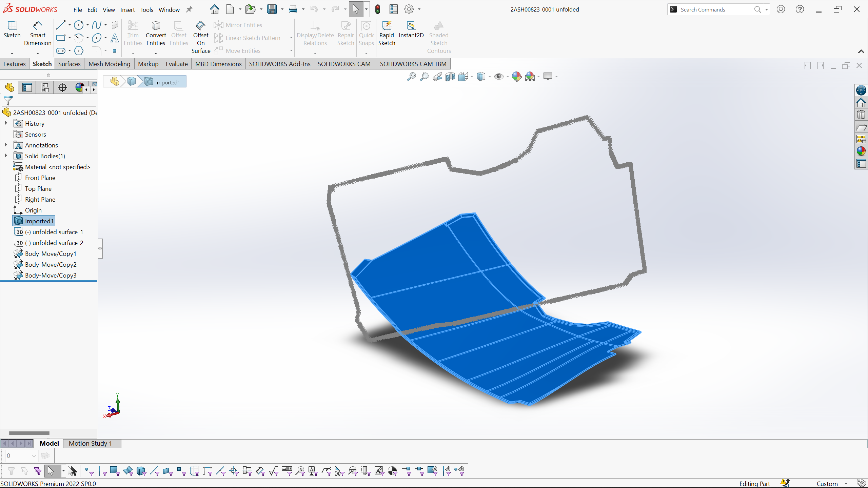868x488 pixels.
Task: Open the Section View tool
Action: point(450,77)
